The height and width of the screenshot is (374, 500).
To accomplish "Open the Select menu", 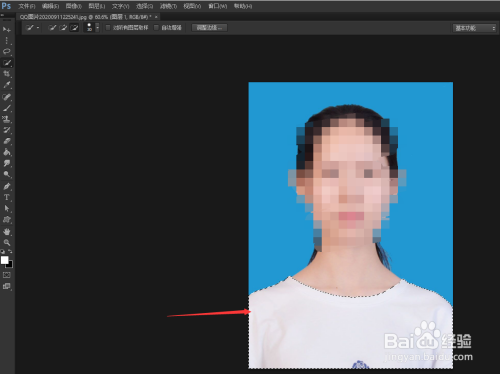I will 145,6.
